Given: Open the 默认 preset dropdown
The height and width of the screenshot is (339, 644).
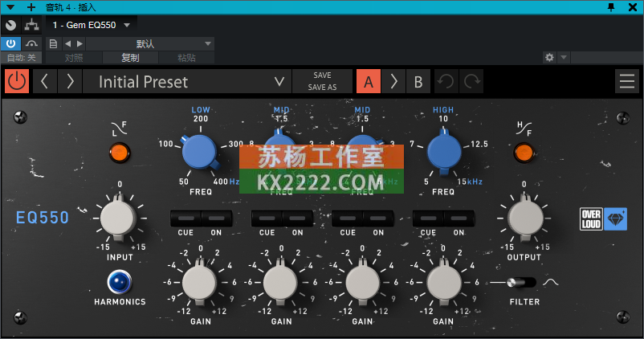Looking at the screenshot, I should (x=150, y=43).
